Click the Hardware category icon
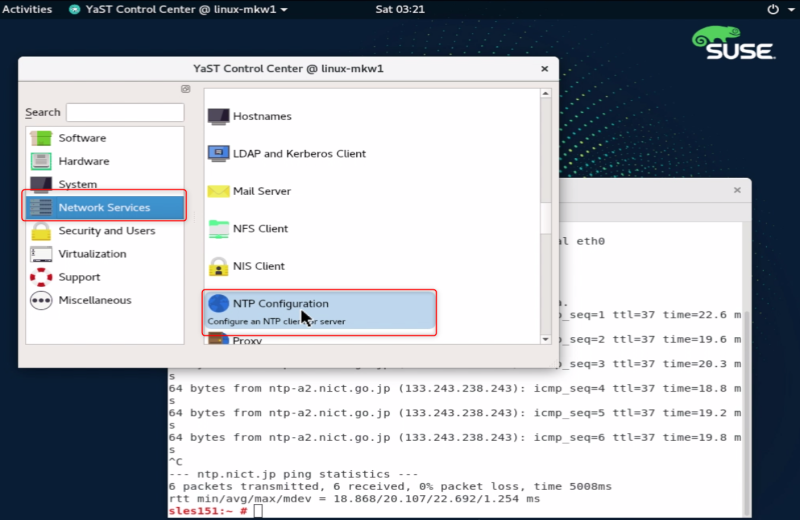The width and height of the screenshot is (800, 520). coord(41,161)
